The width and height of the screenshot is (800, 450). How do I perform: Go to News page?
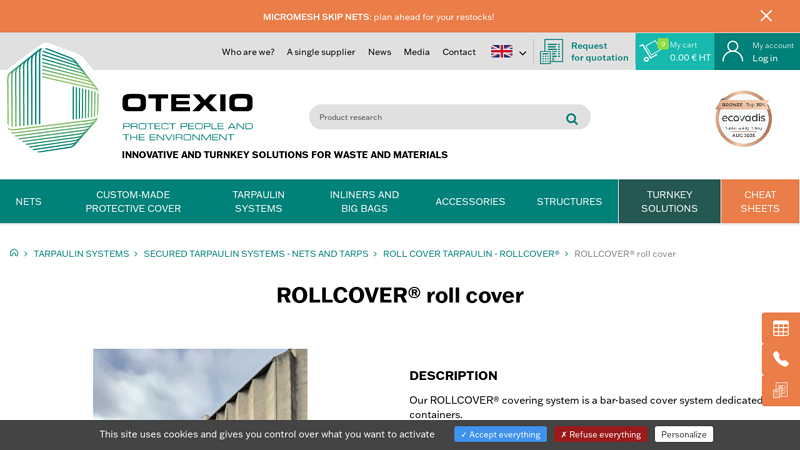pyautogui.click(x=380, y=52)
